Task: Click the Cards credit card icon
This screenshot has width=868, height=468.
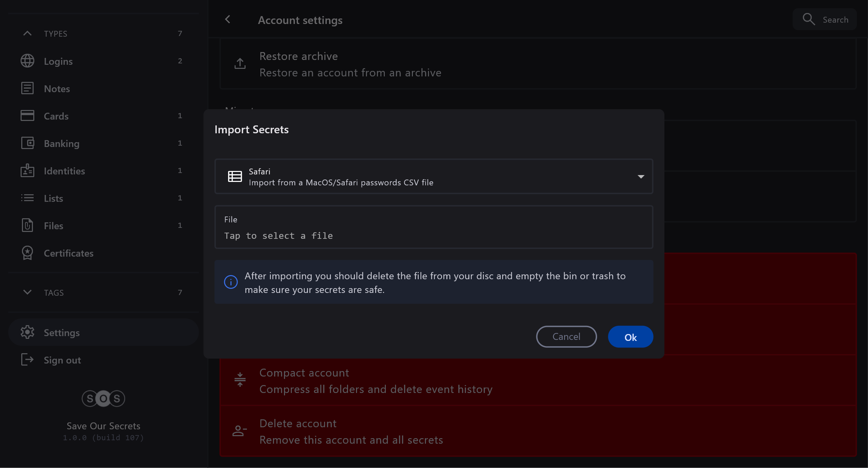Action: coord(27,116)
